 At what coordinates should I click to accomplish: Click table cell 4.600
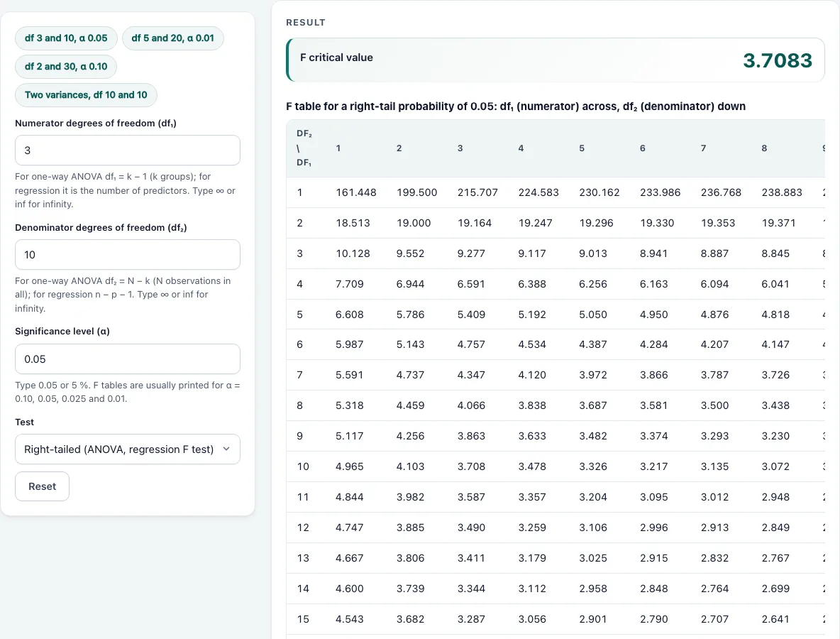(x=349, y=589)
